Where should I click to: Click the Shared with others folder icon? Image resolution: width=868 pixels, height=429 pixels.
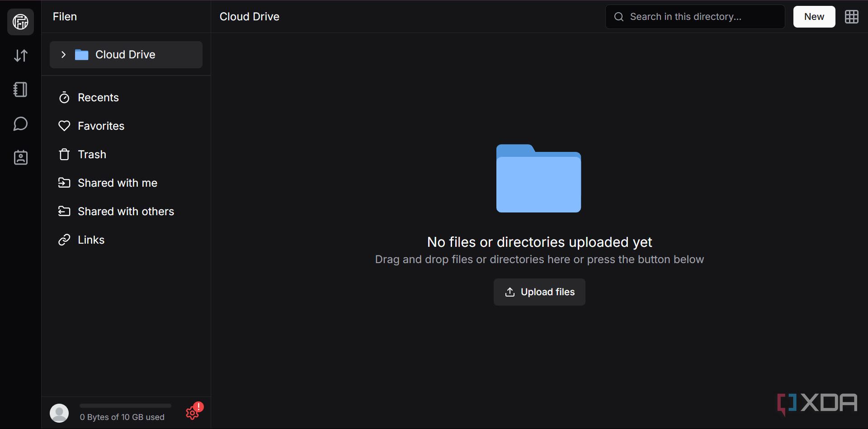click(x=64, y=211)
